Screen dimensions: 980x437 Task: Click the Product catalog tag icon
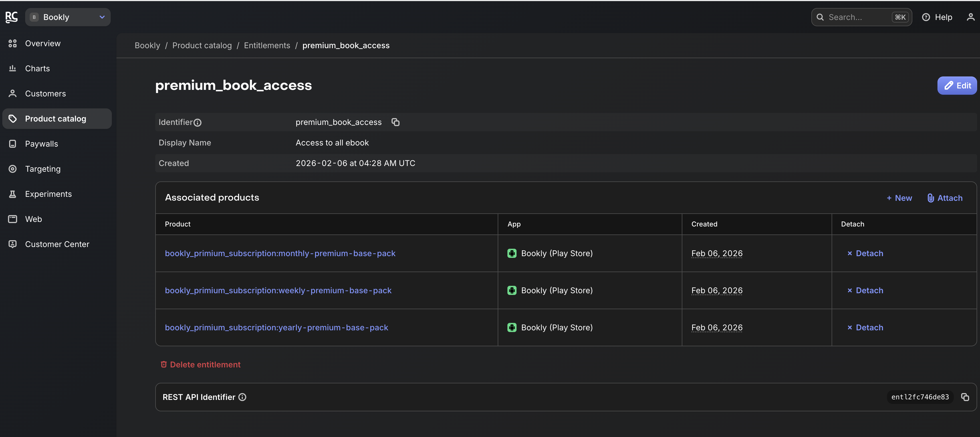(13, 119)
